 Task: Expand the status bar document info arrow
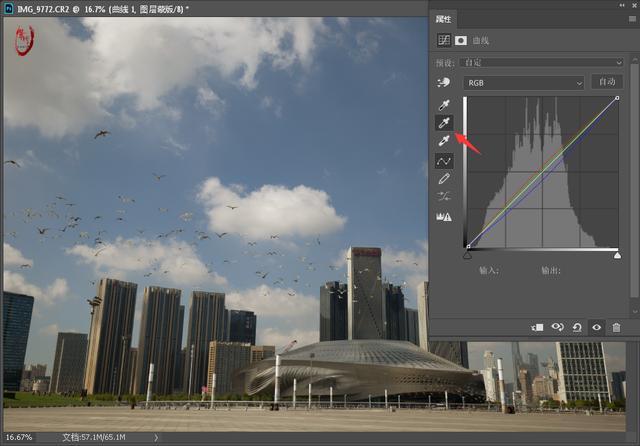[155, 438]
